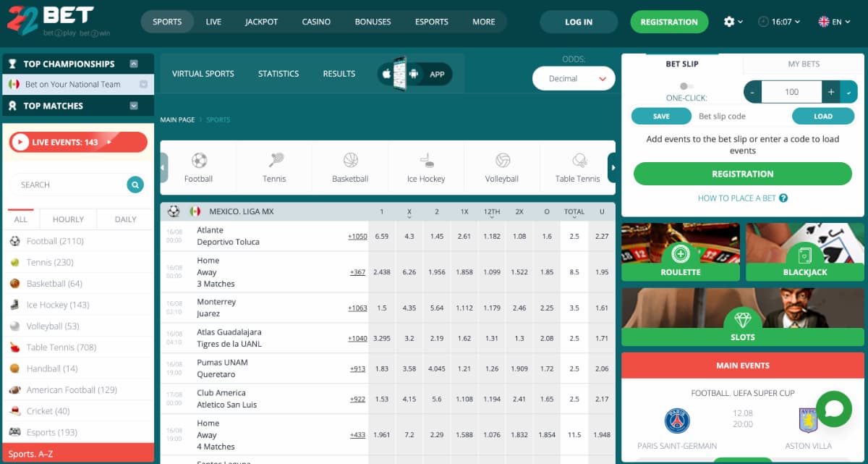Image resolution: width=868 pixels, height=464 pixels.
Task: Collapse the Top Championships section
Action: (x=134, y=64)
